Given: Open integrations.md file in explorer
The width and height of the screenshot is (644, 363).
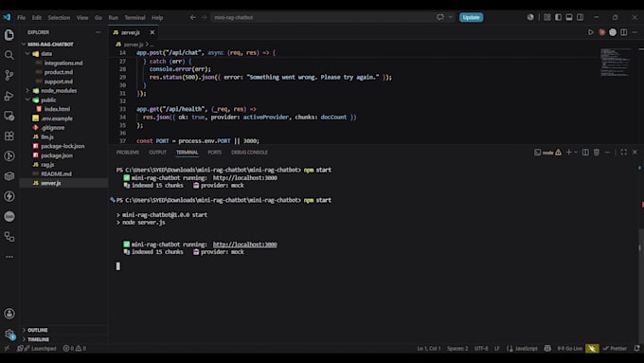Looking at the screenshot, I should (63, 63).
